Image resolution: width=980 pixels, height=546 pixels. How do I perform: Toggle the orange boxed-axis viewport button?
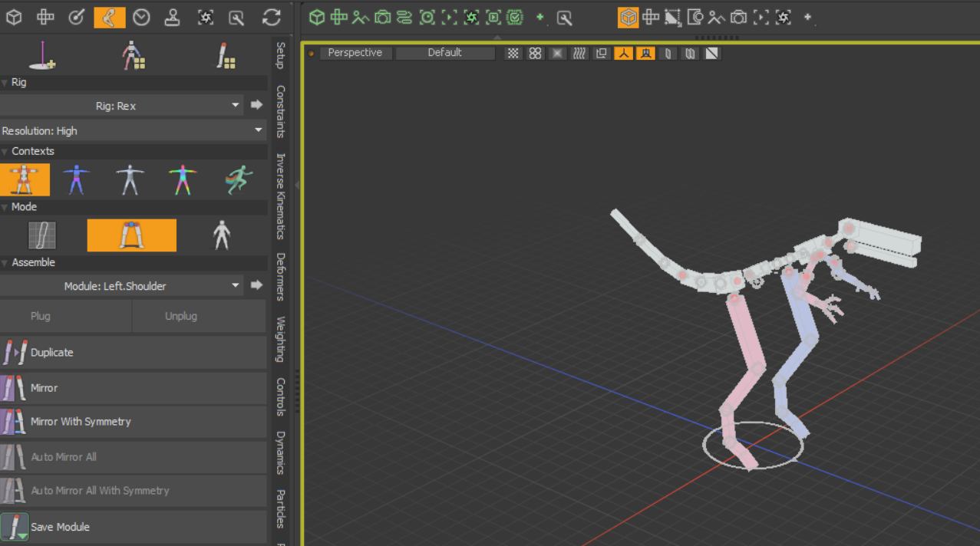pyautogui.click(x=645, y=53)
